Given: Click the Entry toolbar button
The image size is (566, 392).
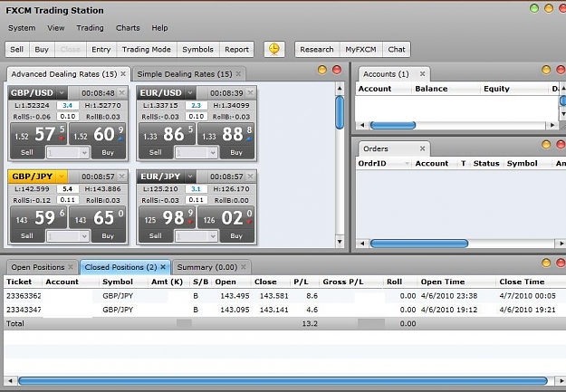Looking at the screenshot, I should pyautogui.click(x=101, y=50).
